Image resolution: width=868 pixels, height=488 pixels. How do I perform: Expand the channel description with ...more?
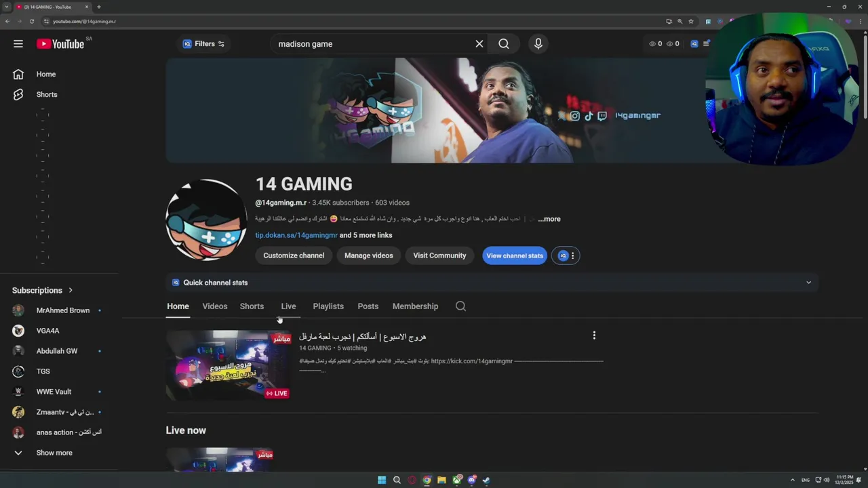point(549,219)
